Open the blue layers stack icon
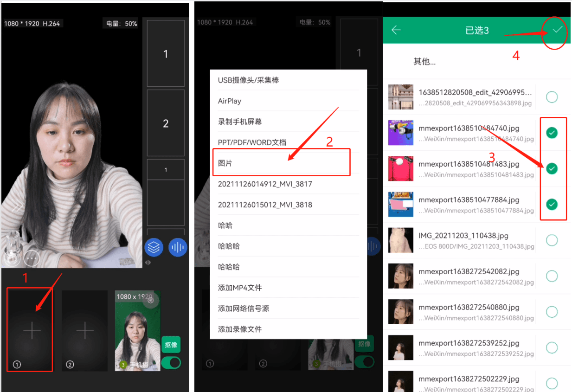 (154, 248)
